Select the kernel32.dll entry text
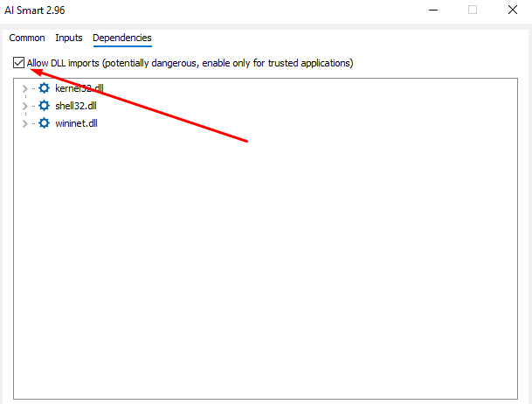 [x=79, y=88]
